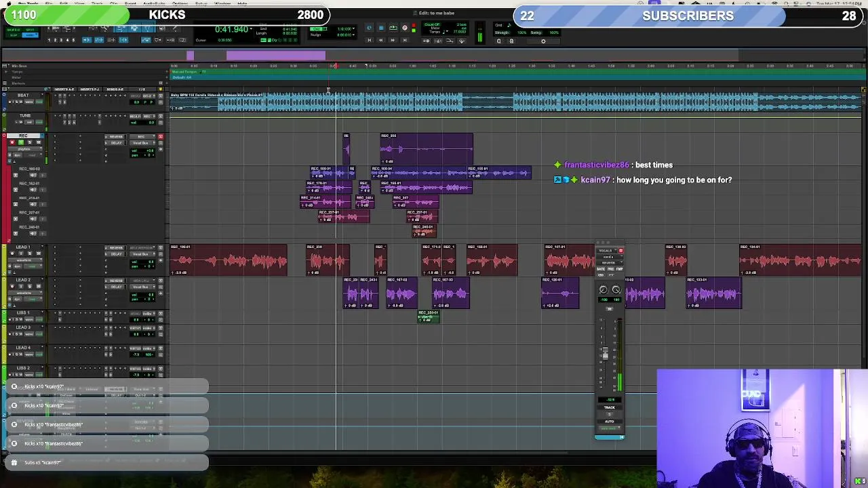Mute the BEAT track
This screenshot has height=488, width=868.
pos(21,102)
